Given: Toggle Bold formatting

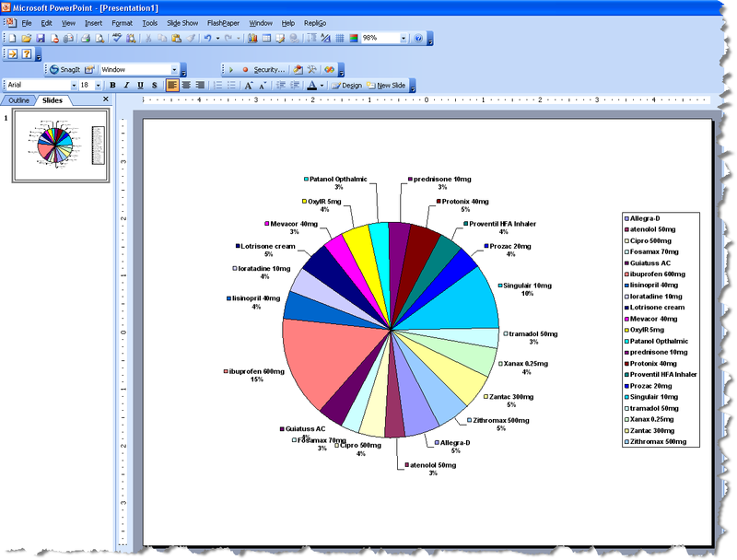Looking at the screenshot, I should pyautogui.click(x=112, y=85).
